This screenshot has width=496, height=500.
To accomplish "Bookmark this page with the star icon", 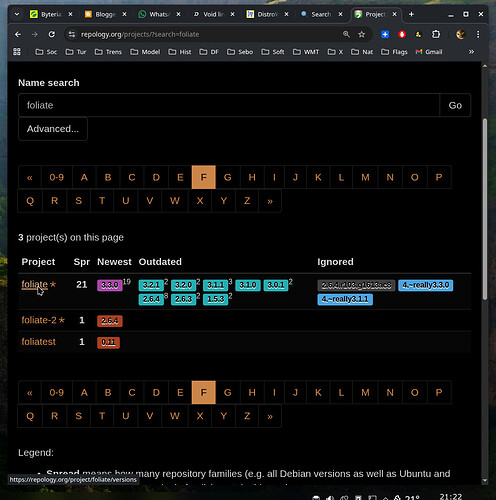I will [362, 34].
